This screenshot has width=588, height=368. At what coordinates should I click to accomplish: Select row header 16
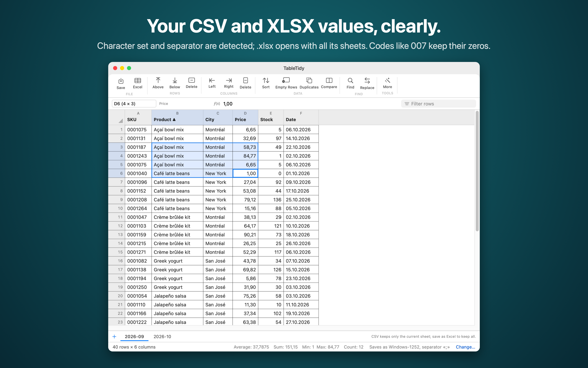[117, 261]
